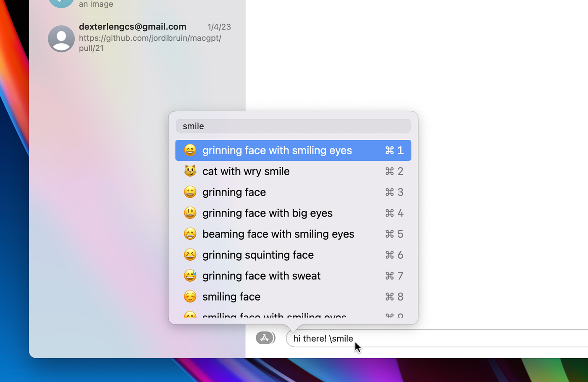The width and height of the screenshot is (588, 382).
Task: Click the grinning face emoji icon
Action: [190, 192]
